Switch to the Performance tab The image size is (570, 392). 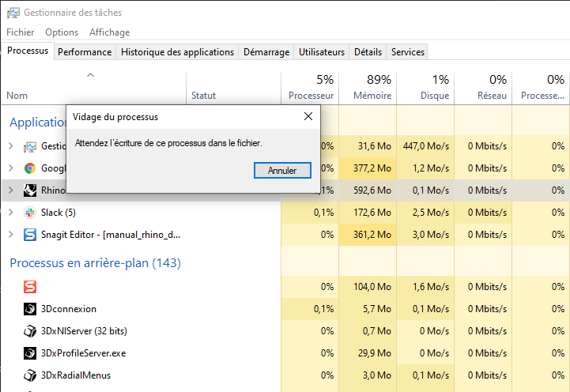85,52
